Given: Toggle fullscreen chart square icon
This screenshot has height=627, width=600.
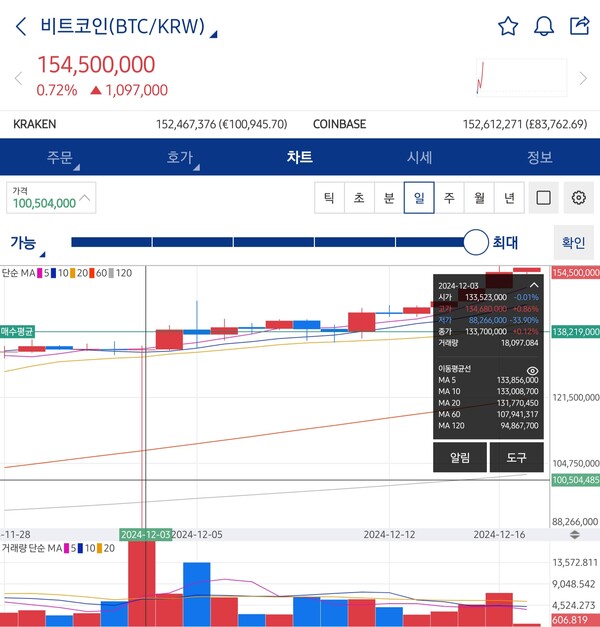Looking at the screenshot, I should point(543,198).
